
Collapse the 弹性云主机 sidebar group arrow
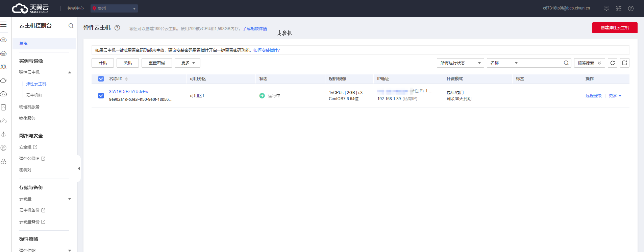click(x=70, y=72)
